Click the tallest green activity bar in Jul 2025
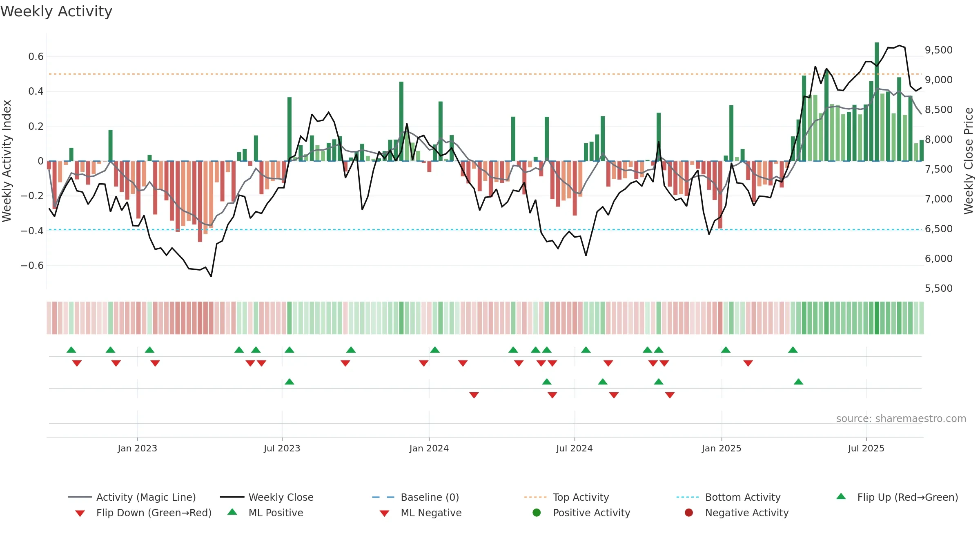This screenshot has height=551, width=980. click(877, 102)
